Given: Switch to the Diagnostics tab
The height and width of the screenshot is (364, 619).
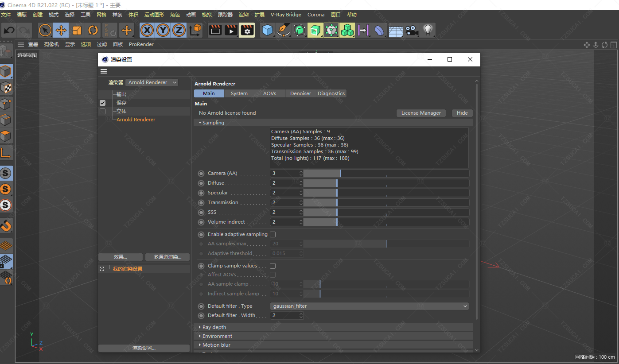Looking at the screenshot, I should pyautogui.click(x=331, y=93).
